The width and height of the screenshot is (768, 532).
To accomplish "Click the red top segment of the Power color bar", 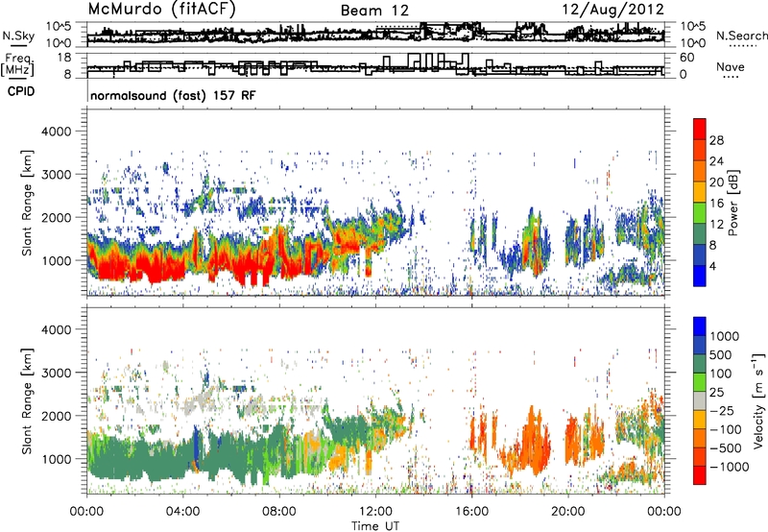I will tap(700, 130).
